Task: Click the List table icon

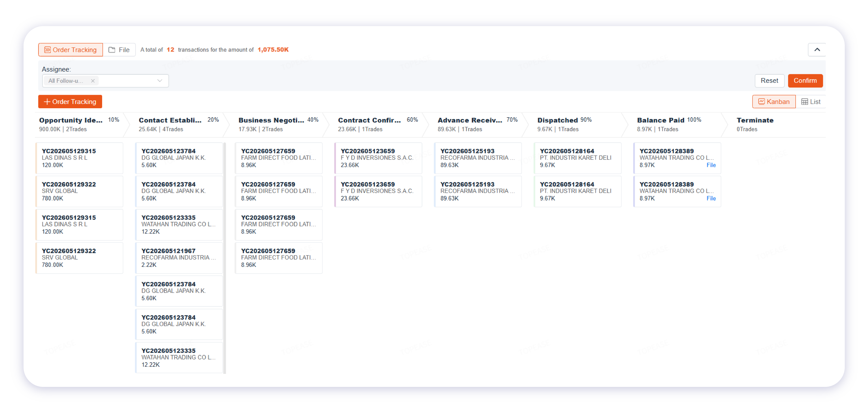Action: pyautogui.click(x=805, y=102)
